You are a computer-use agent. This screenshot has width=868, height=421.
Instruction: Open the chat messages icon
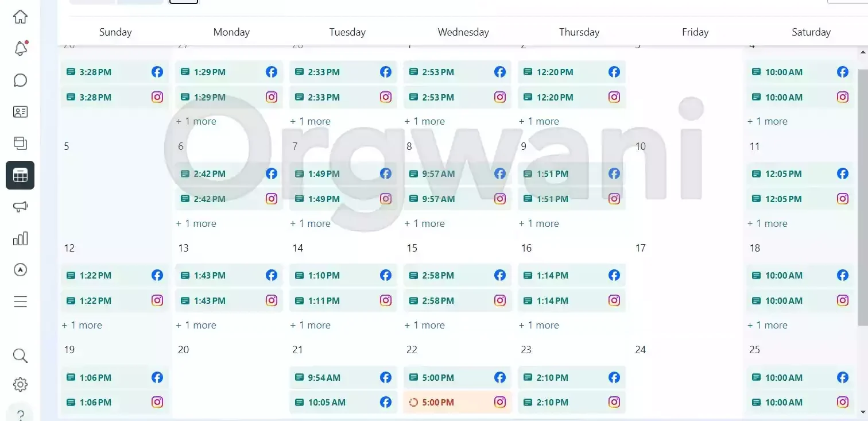click(x=20, y=80)
